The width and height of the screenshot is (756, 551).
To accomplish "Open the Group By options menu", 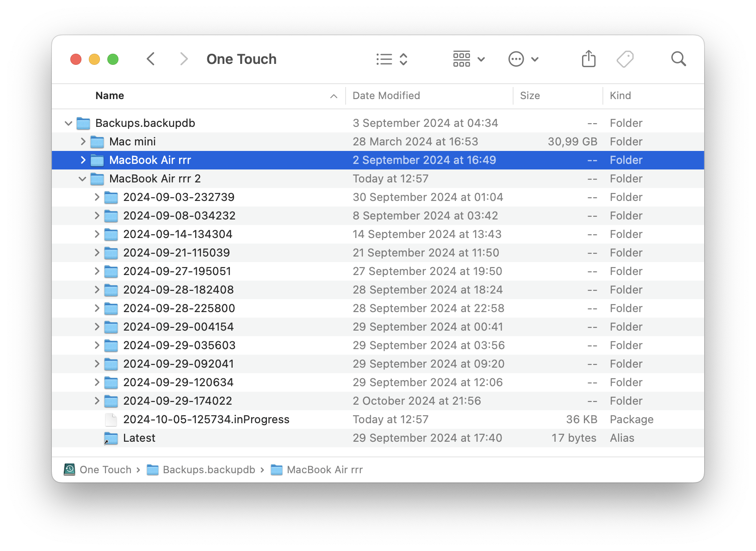I will tap(469, 59).
